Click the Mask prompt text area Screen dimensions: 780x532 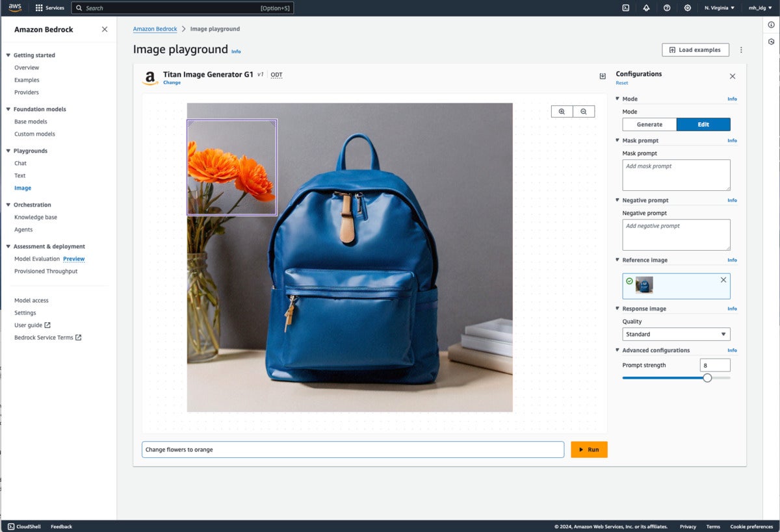coord(676,175)
